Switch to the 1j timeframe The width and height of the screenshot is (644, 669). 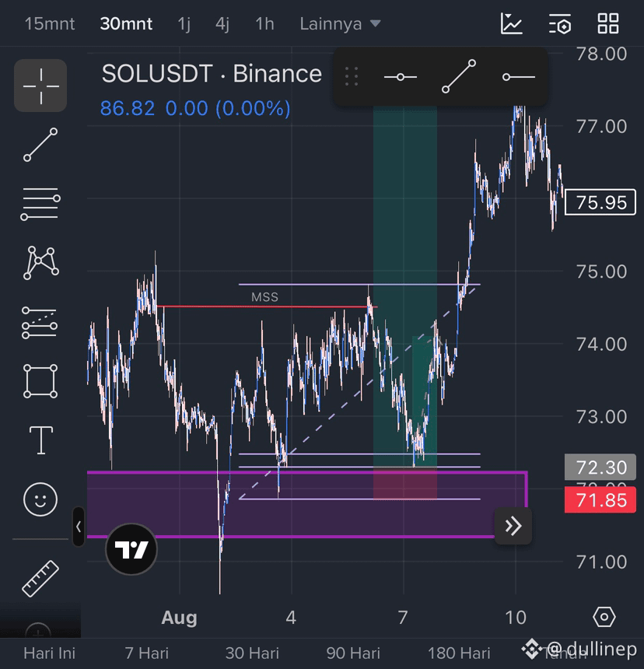(x=184, y=23)
